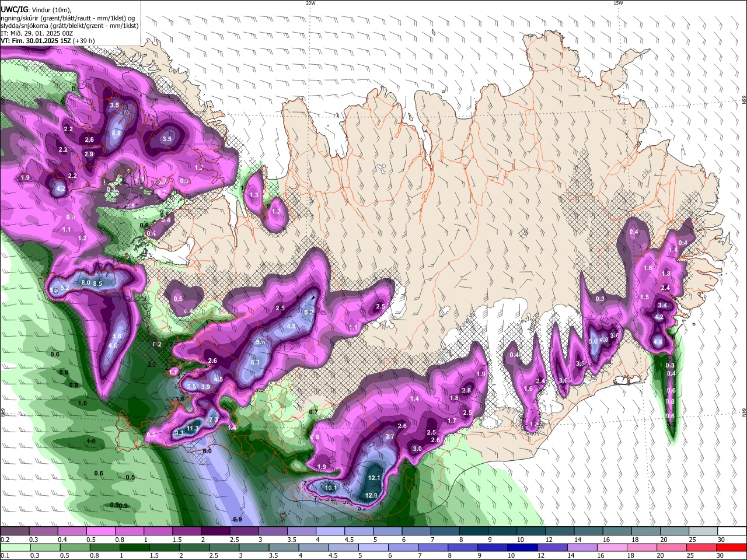Click the 3.0 precipitation value on the map
This screenshot has height=560, width=747.
(x=417, y=449)
